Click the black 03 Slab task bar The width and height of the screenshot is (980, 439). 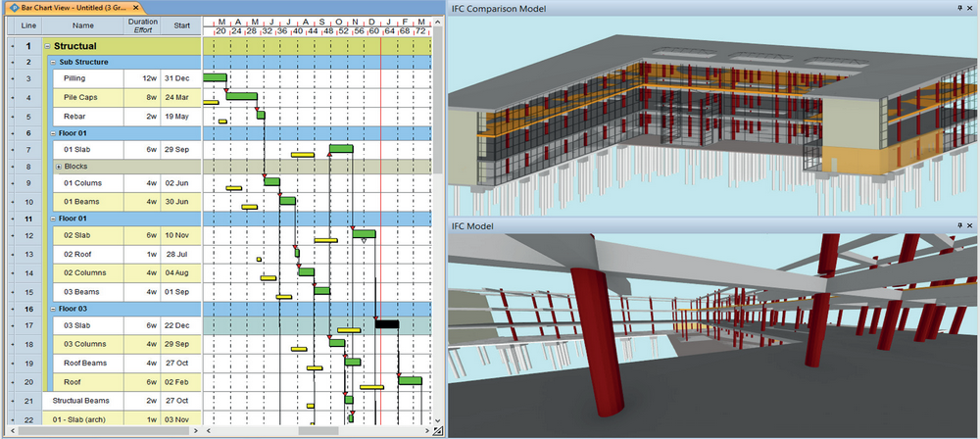click(387, 324)
